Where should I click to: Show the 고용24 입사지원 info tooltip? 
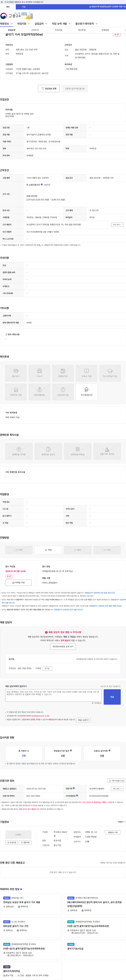(x=110, y=751)
